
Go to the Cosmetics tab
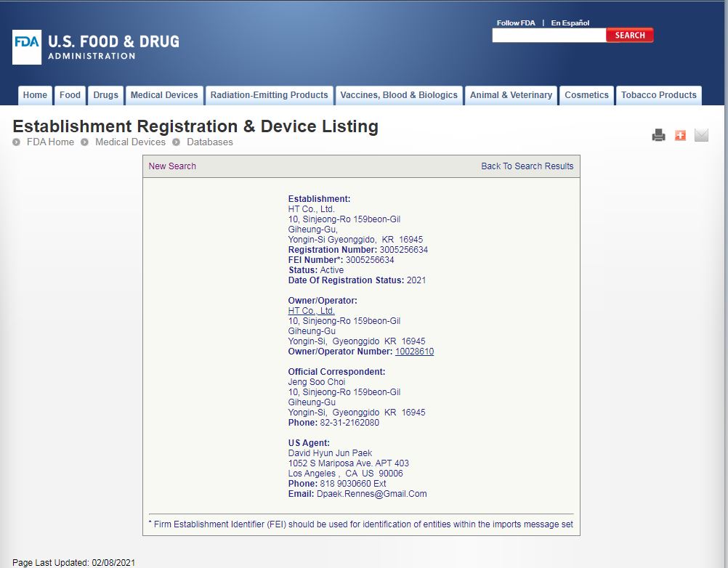[586, 95]
